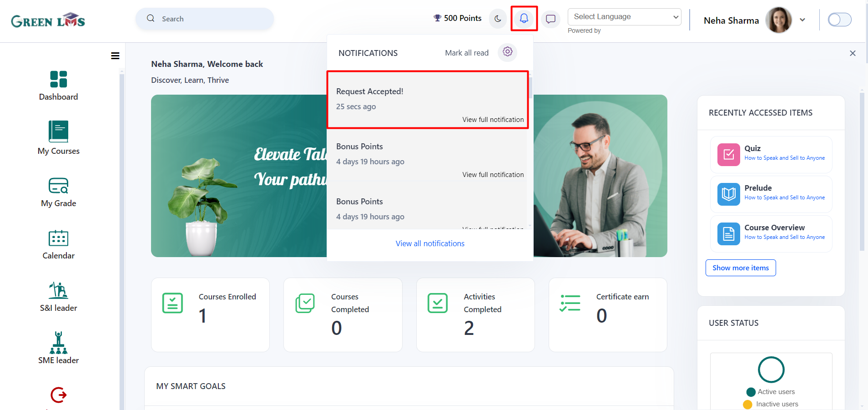The height and width of the screenshot is (410, 868).
Task: Click the NOTIFICATIONS panel title
Action: coord(368,53)
